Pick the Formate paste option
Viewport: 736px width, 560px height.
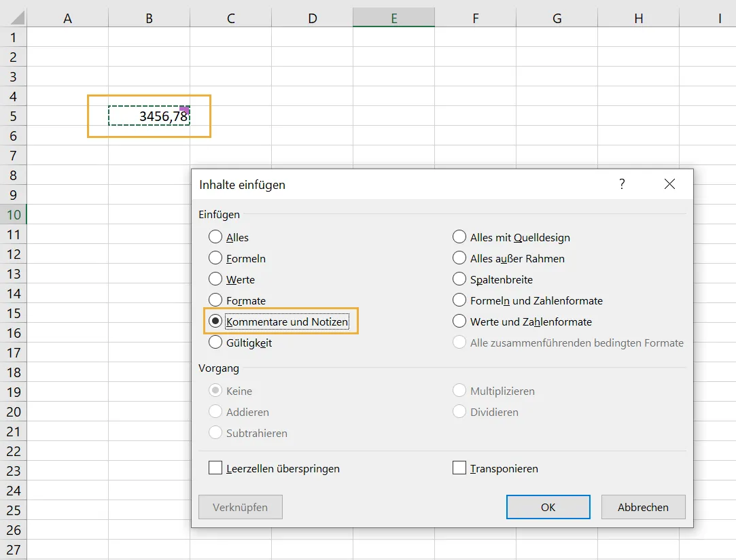coord(216,300)
